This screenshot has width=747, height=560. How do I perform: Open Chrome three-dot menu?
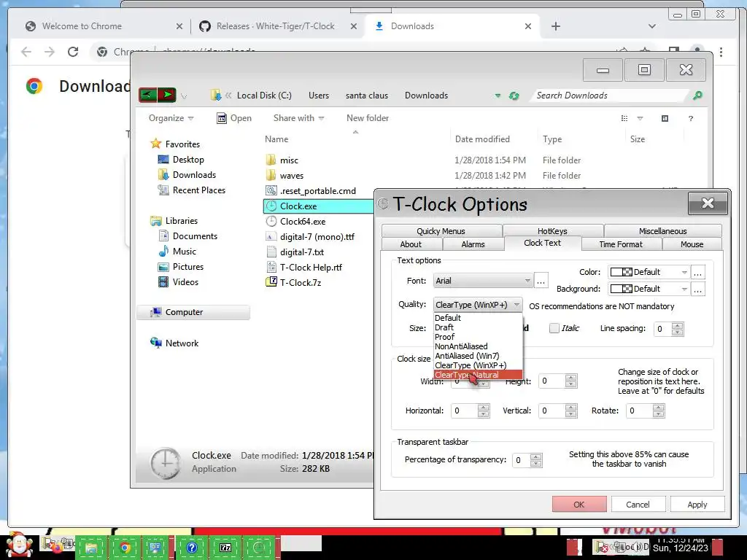[x=721, y=52]
